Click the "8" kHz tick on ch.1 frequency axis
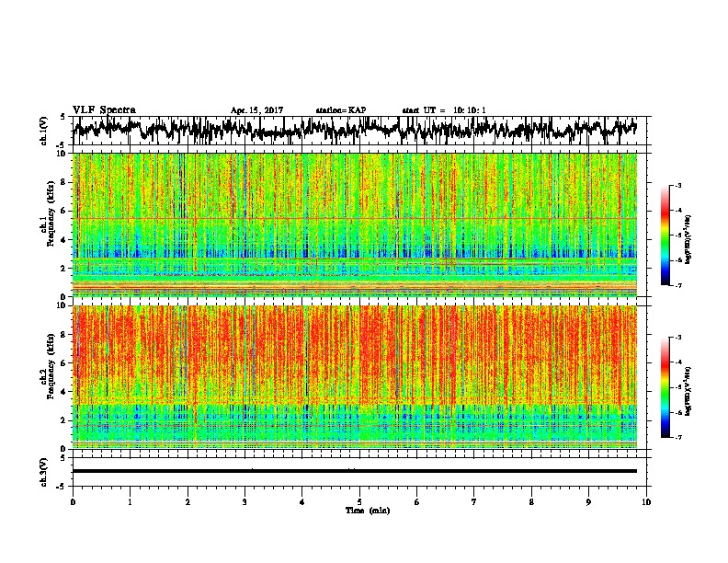Screen dimensions: 728x563 [x=64, y=182]
